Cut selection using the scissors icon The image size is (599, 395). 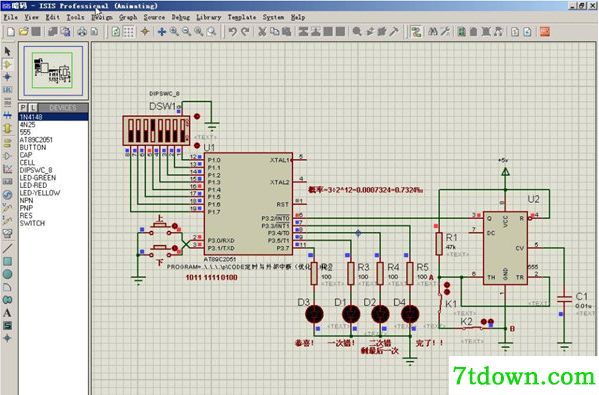[262, 32]
